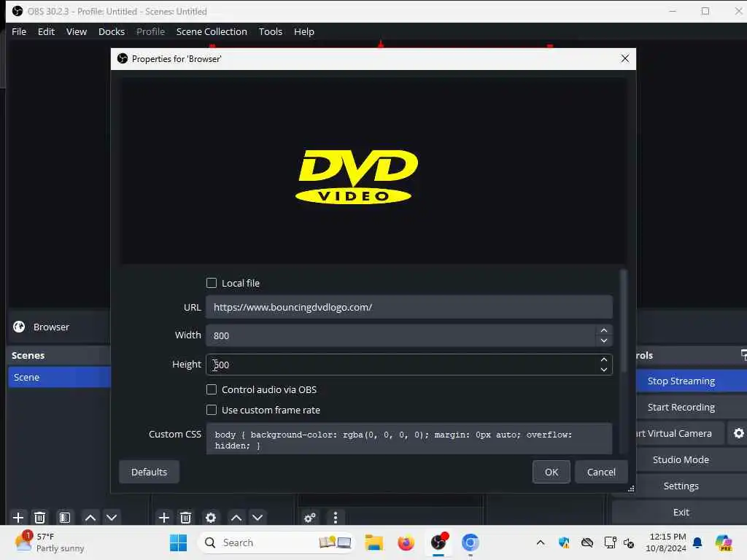Enable the Local file checkbox
747x560 pixels.
coord(212,283)
